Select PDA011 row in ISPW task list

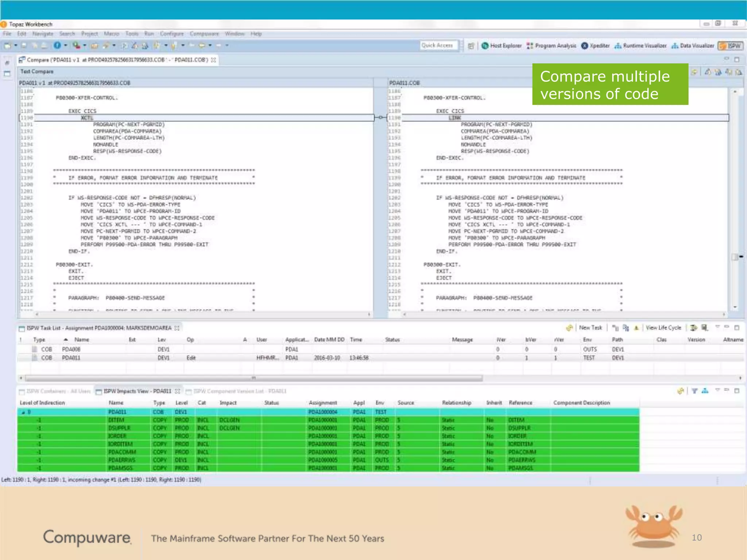coord(380,358)
